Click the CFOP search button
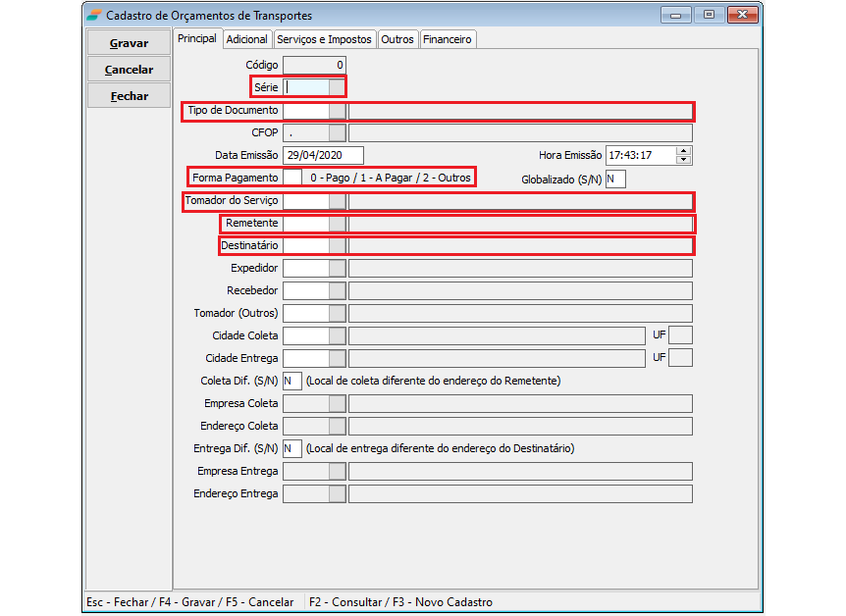 [x=337, y=132]
